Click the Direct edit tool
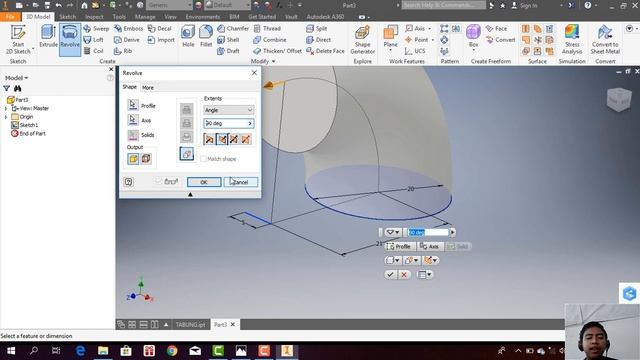 tap(318, 40)
